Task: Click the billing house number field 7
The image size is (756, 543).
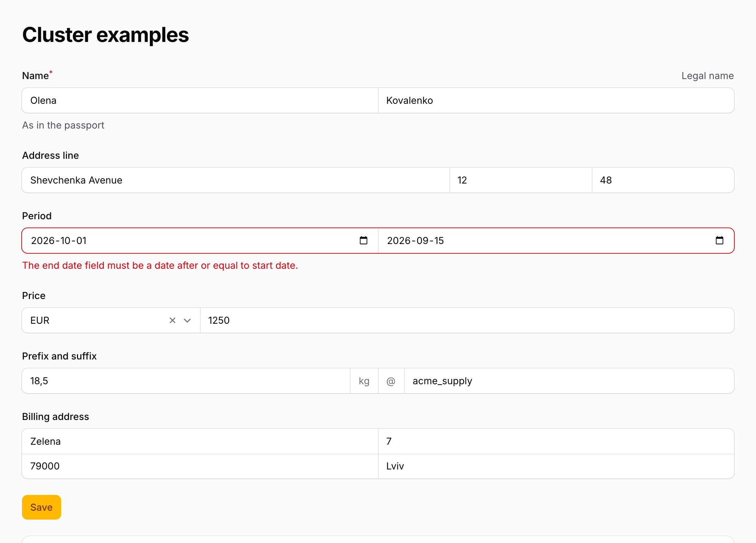Action: pos(556,441)
